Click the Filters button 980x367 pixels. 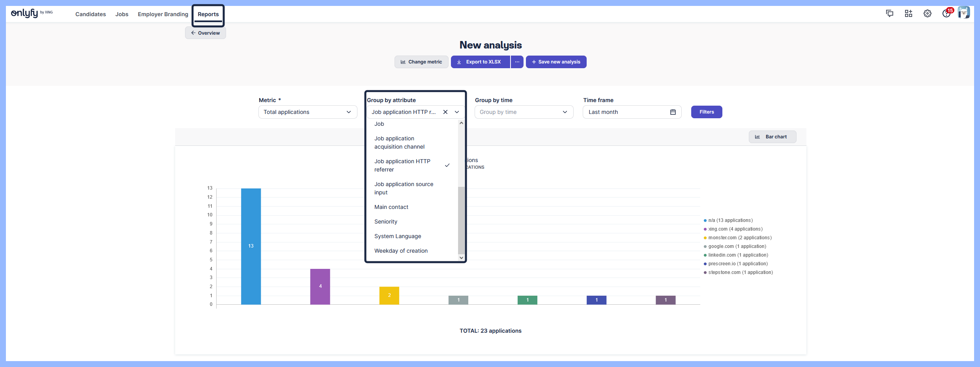(x=706, y=112)
